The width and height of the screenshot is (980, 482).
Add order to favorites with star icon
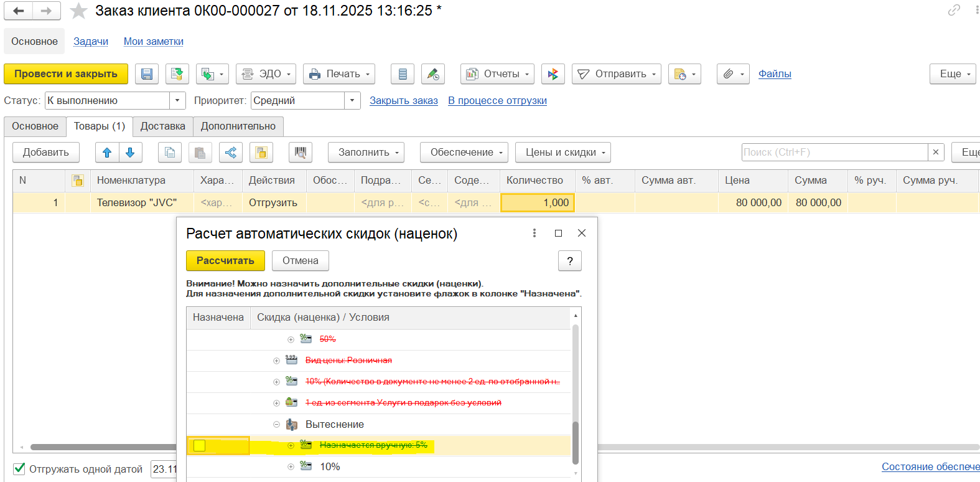(x=78, y=11)
